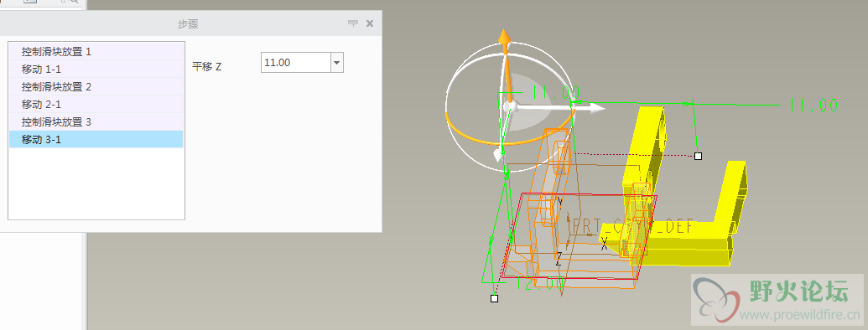The height and width of the screenshot is (330, 868).
Task: Select step 移动 1-1
Action: [96, 69]
